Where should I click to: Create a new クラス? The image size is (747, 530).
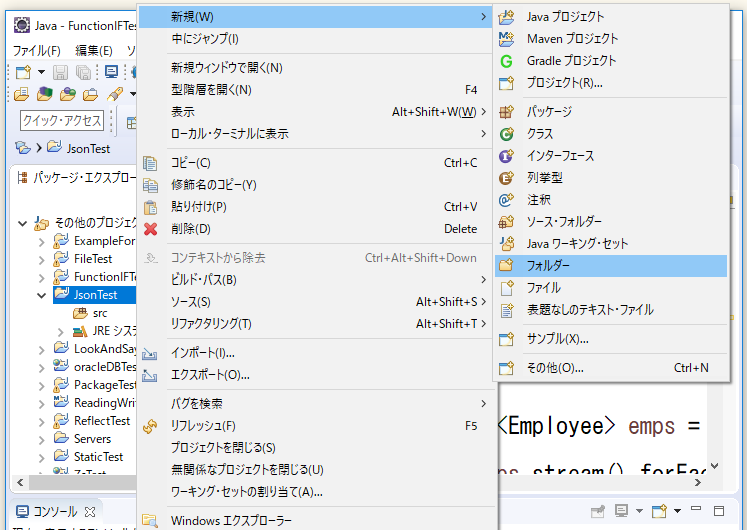click(x=611, y=134)
